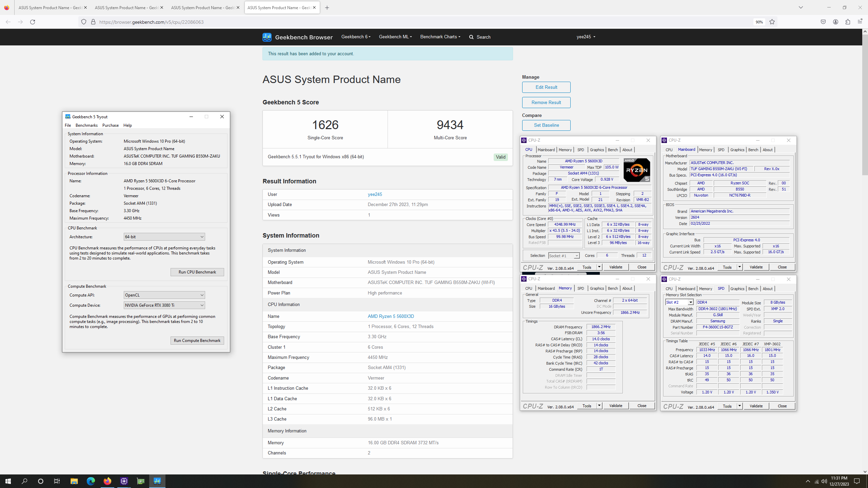Open the Purchase menu in Geekbench 5
This screenshot has height=488, width=868.
111,125
